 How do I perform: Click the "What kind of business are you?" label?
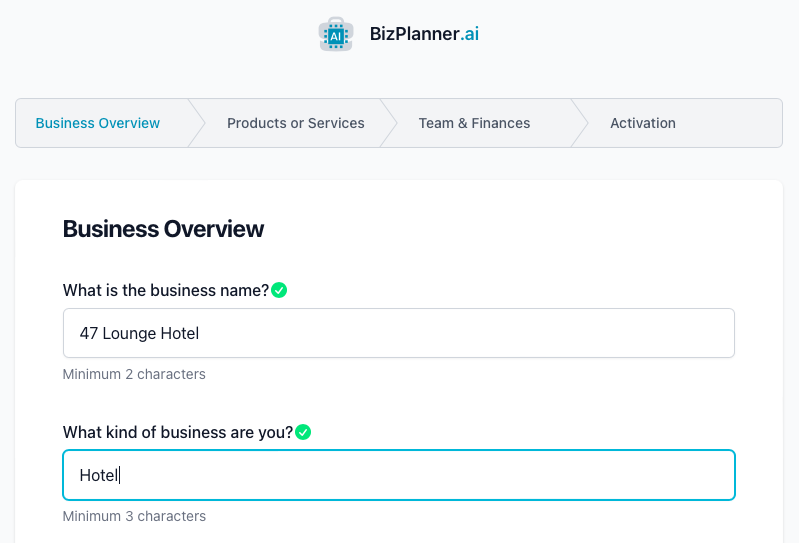point(177,432)
